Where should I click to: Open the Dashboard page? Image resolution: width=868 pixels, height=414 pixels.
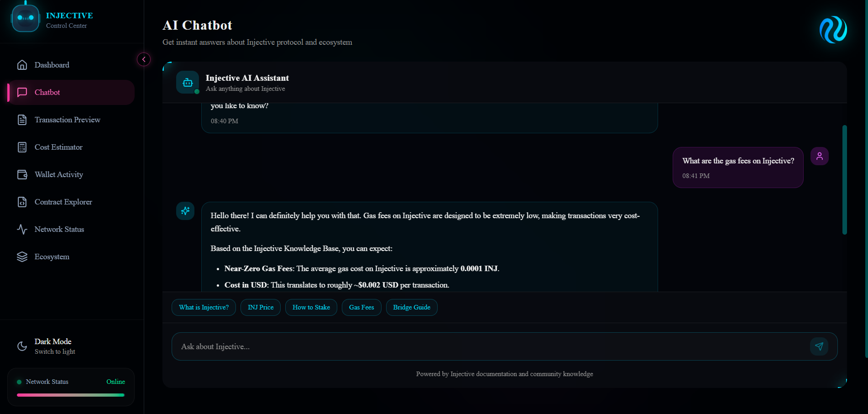71,65
